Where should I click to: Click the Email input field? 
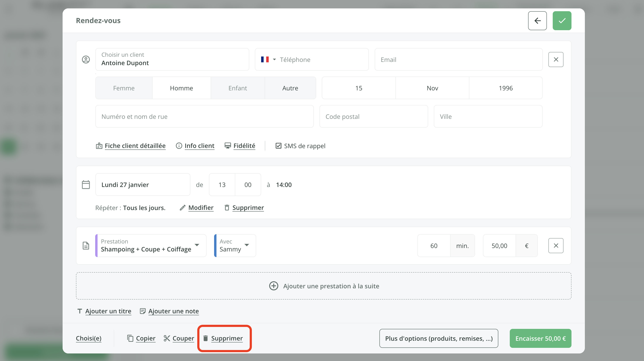(x=458, y=60)
